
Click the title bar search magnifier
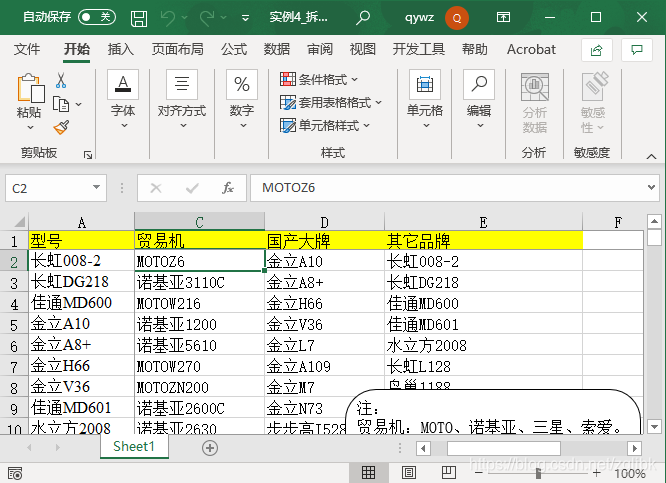click(363, 17)
